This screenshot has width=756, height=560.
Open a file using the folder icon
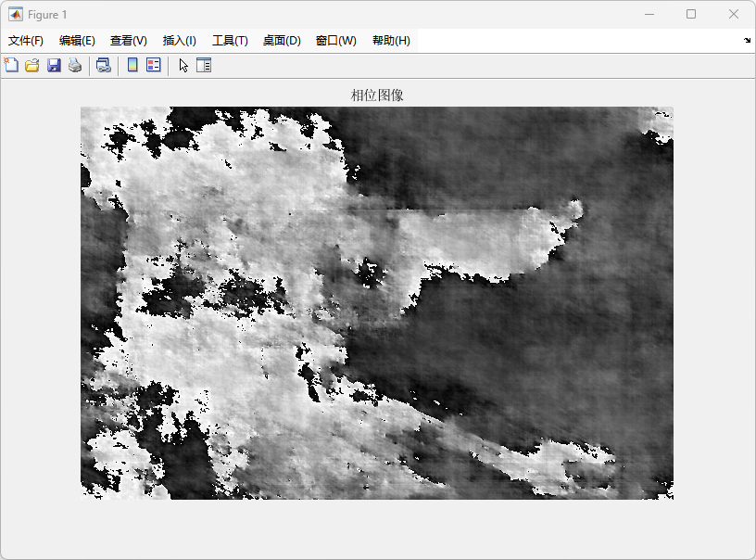[31, 65]
